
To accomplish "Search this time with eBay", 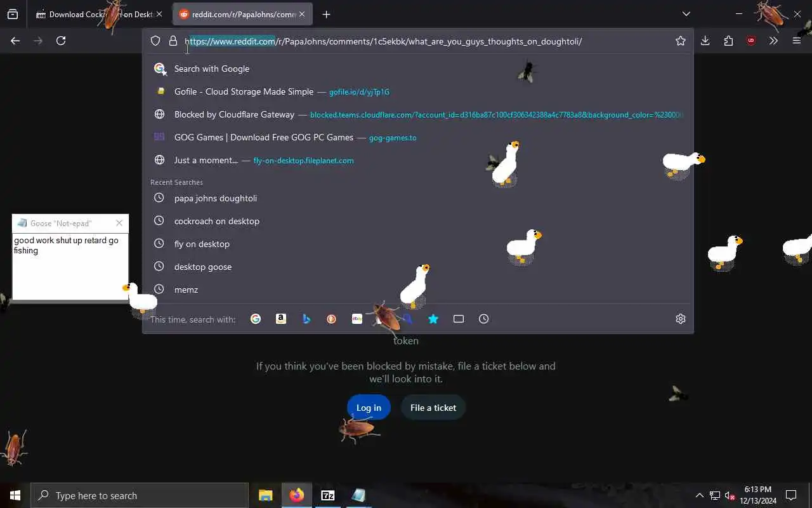I will coord(357,319).
